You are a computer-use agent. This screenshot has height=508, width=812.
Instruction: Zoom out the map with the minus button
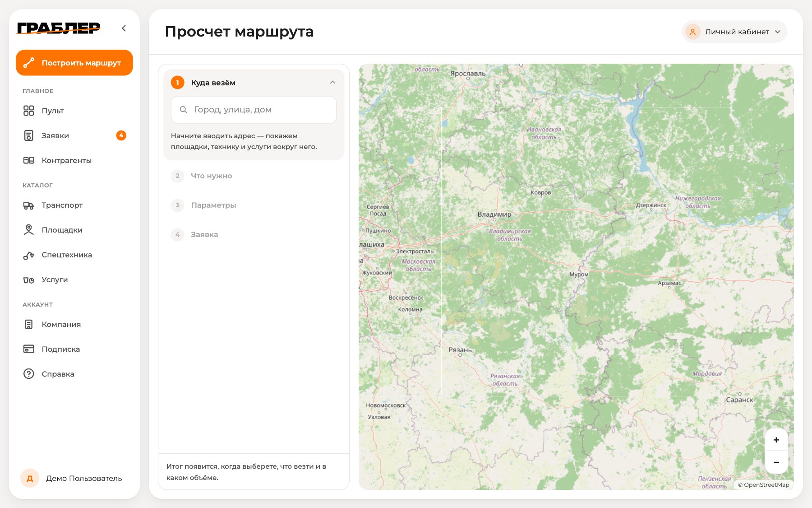(776, 462)
